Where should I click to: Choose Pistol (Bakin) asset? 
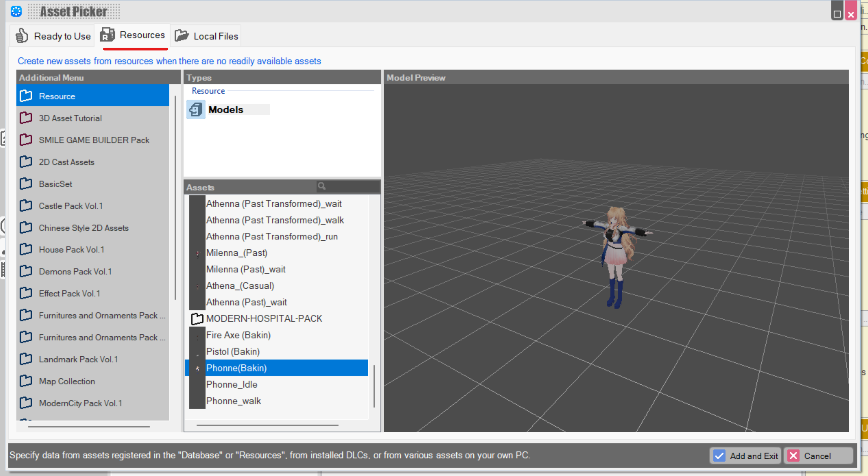coord(233,352)
